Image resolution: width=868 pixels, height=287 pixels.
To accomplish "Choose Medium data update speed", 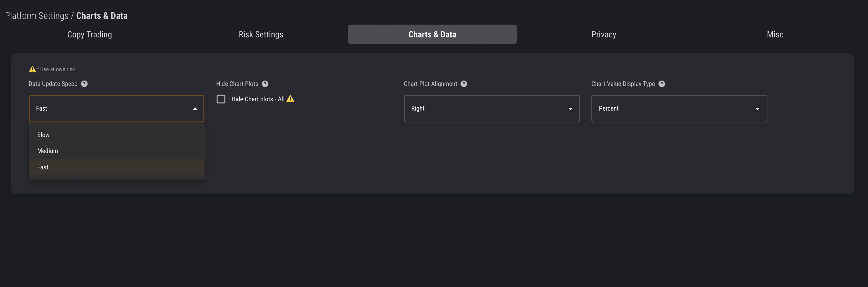I will (x=48, y=151).
